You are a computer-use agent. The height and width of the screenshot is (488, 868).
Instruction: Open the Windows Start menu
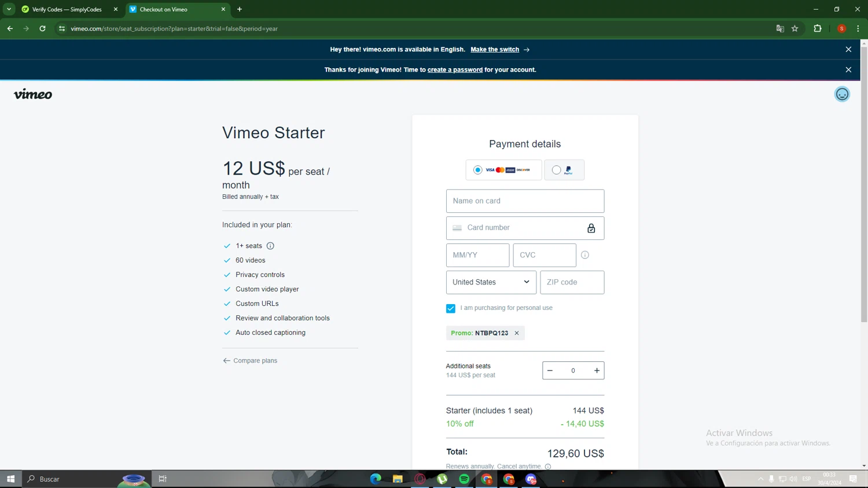(x=10, y=479)
